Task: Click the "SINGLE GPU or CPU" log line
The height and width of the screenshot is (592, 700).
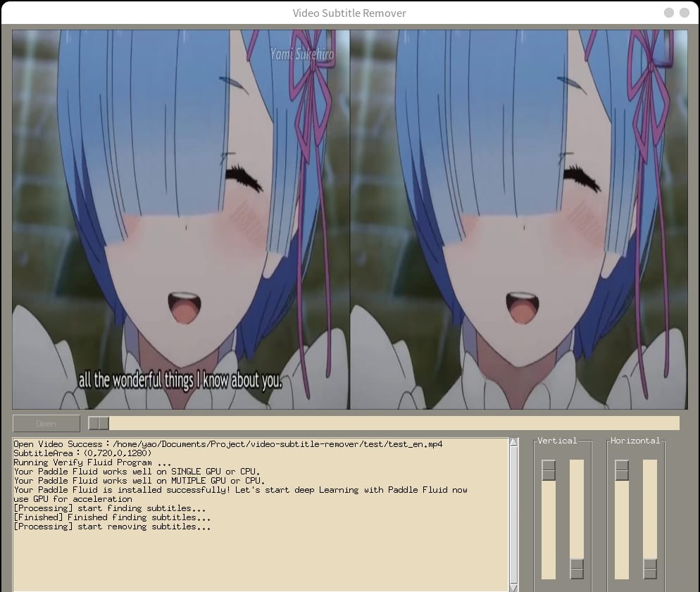Action: 137,472
